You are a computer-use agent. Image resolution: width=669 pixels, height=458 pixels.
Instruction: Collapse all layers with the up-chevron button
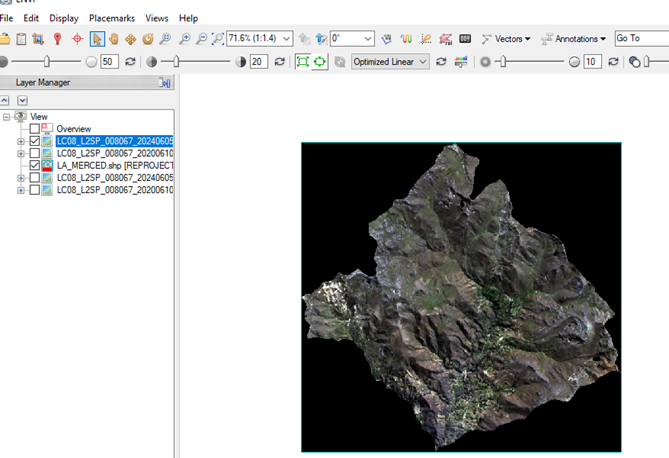click(x=5, y=100)
